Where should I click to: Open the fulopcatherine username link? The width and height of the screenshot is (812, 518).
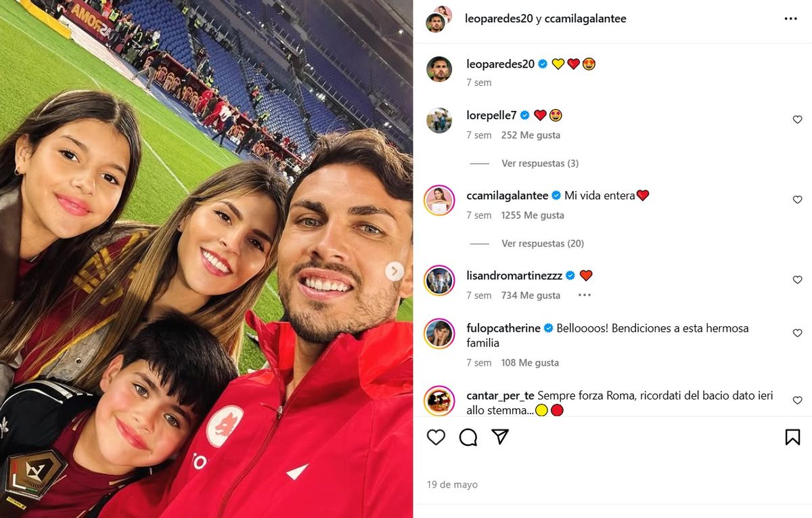(x=503, y=328)
